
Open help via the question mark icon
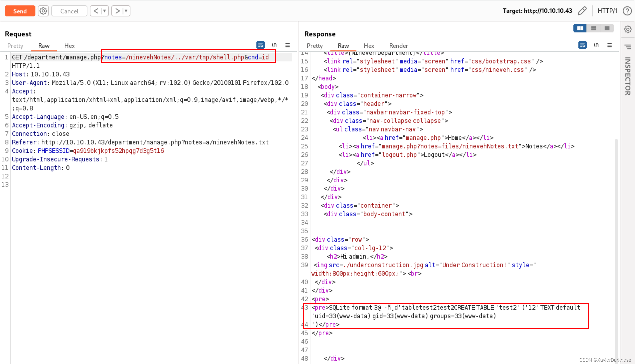tap(627, 11)
